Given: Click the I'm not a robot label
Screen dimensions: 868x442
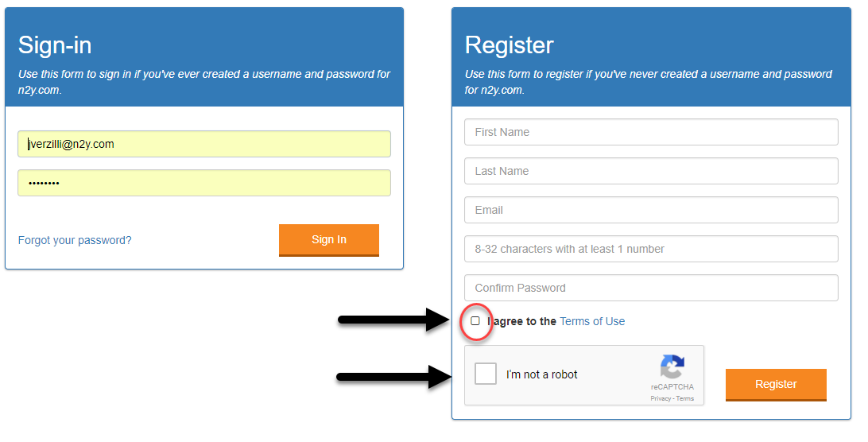Looking at the screenshot, I should (x=541, y=374).
